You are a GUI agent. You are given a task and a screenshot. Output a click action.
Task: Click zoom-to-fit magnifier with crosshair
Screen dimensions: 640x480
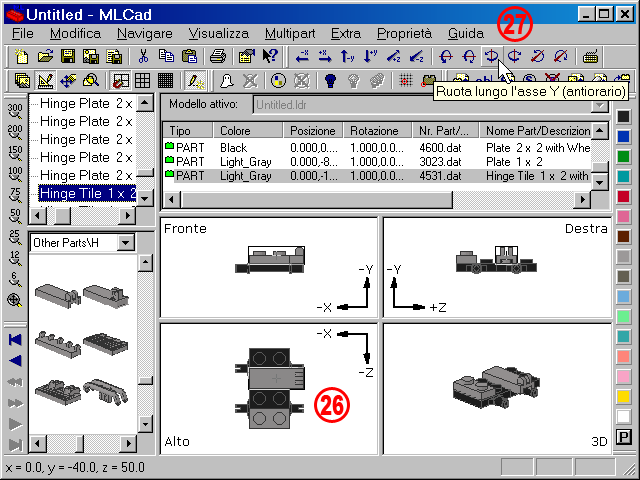pos(15,301)
